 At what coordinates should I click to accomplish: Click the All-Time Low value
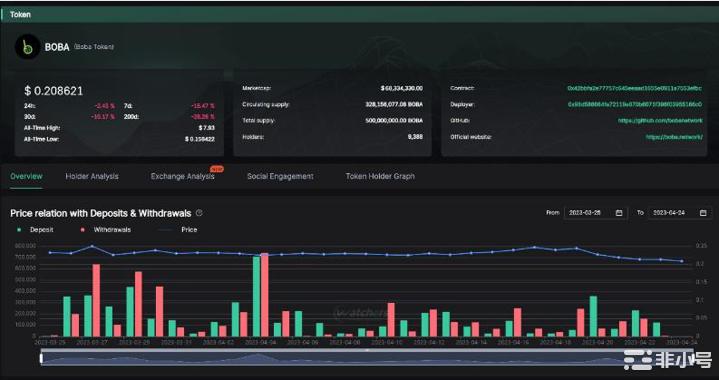coord(200,139)
